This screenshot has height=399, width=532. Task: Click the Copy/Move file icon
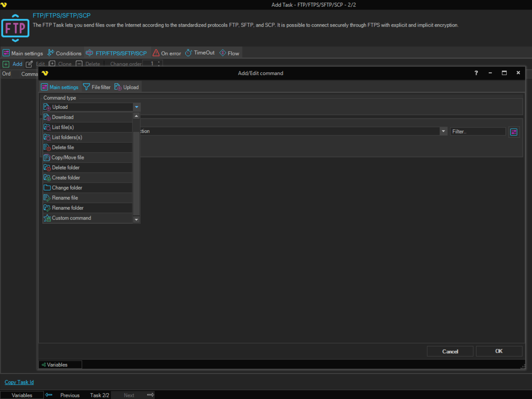[x=47, y=158]
